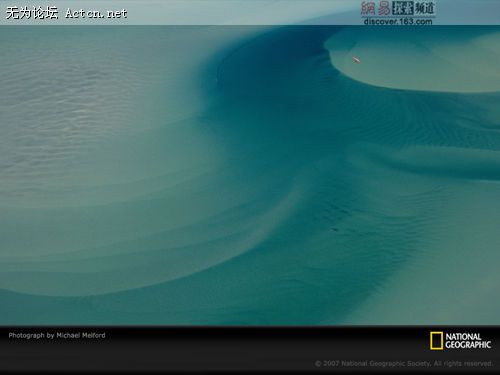500x375 pixels.
Task: Click the 2007 National Geographic Society copyright notice
Action: click(x=404, y=363)
